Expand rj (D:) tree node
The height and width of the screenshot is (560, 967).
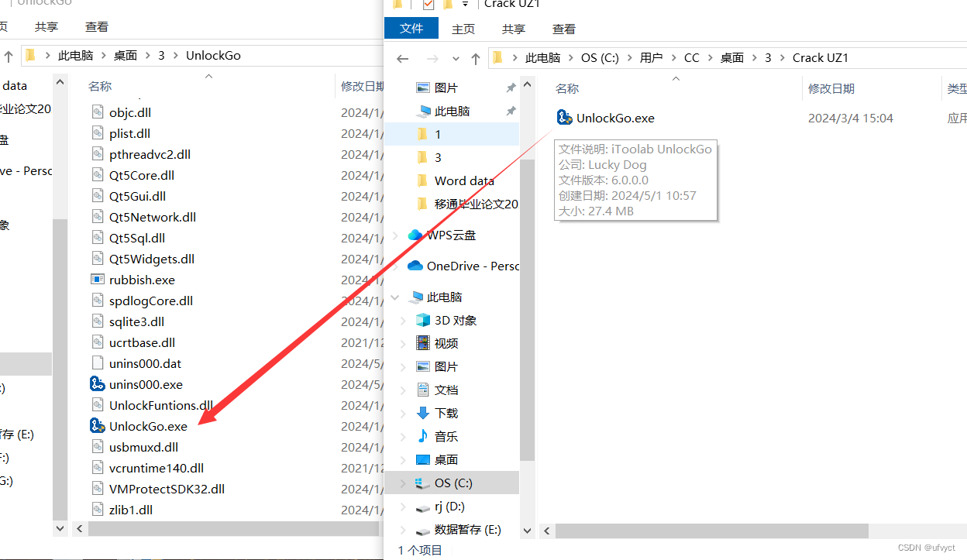tap(403, 507)
